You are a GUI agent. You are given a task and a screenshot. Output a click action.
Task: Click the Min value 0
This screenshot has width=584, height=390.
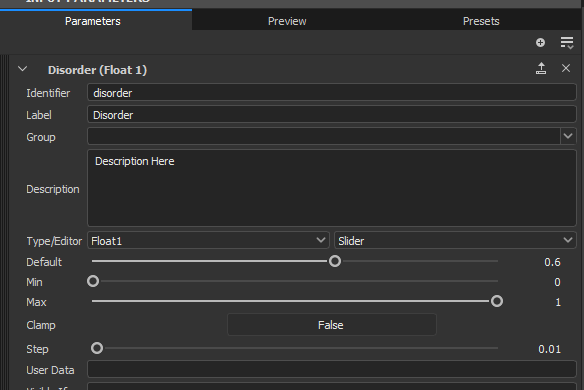tap(557, 282)
